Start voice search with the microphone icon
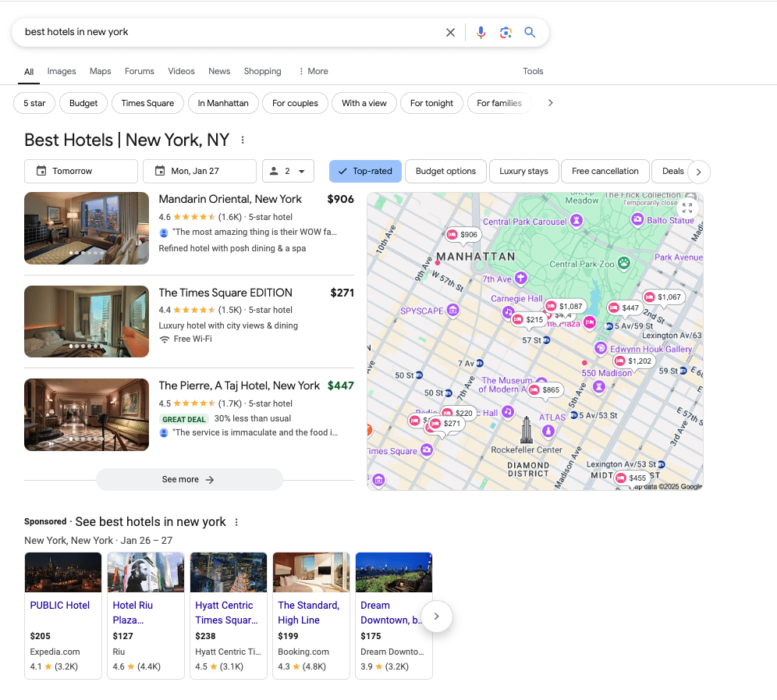 (x=481, y=32)
